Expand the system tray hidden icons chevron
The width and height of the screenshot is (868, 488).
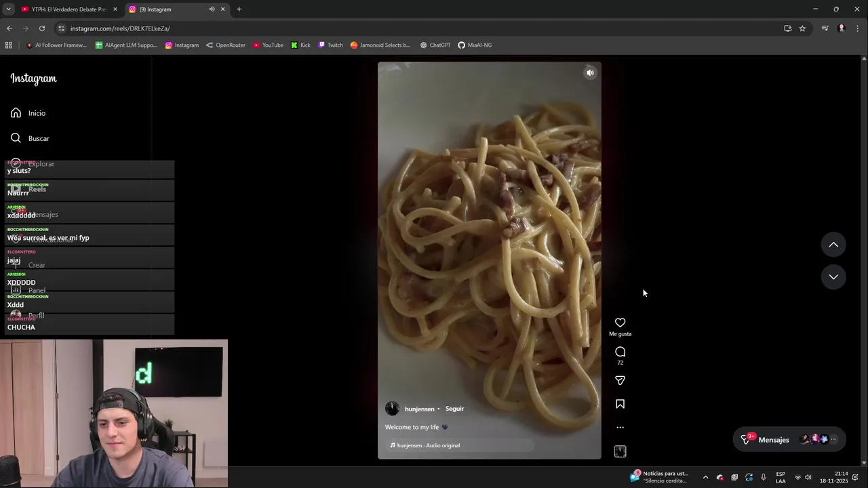pyautogui.click(x=705, y=477)
